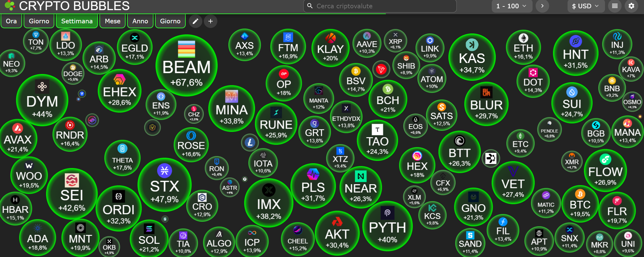The image size is (644, 257).
Task: Open the PENDLE bubble
Action: pyautogui.click(x=549, y=130)
